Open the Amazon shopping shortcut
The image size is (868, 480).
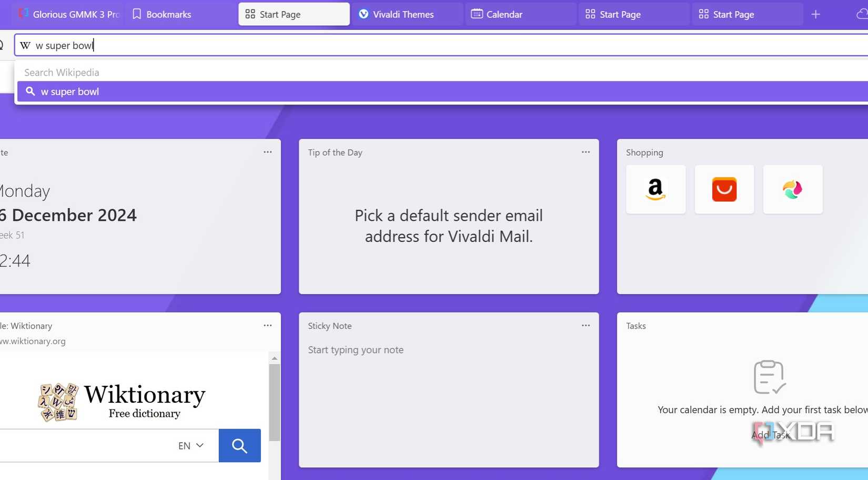point(655,189)
